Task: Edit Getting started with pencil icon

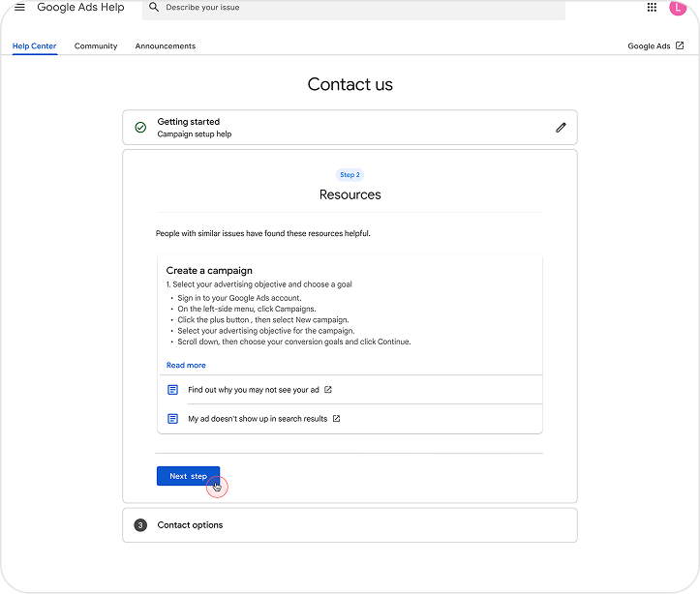Action: click(561, 128)
